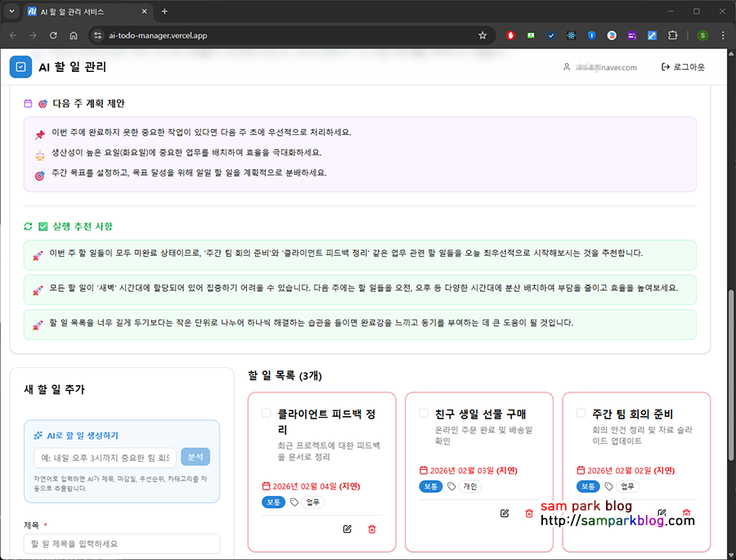The height and width of the screenshot is (560, 736).
Task: Go back to the previous page
Action: click(13, 35)
